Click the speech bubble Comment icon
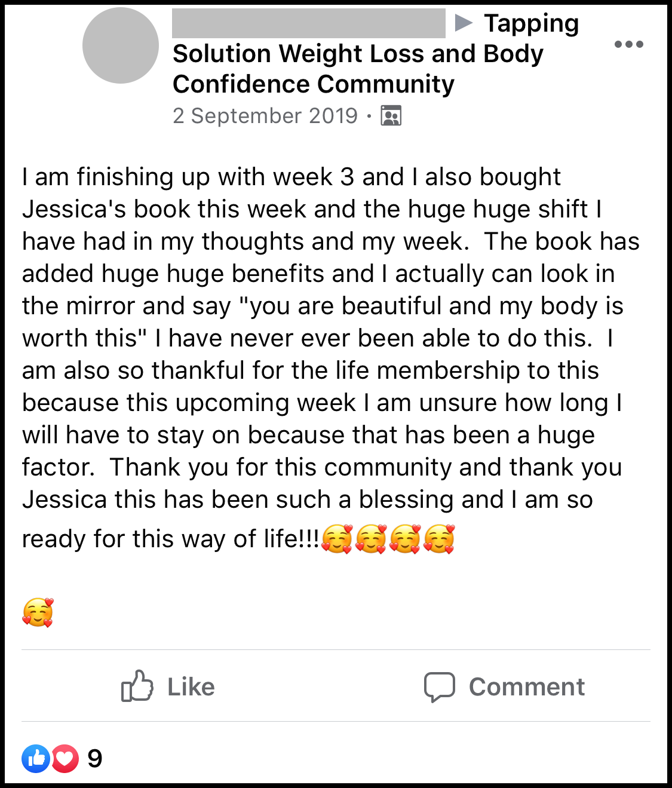Image resolution: width=672 pixels, height=788 pixels. point(440,687)
